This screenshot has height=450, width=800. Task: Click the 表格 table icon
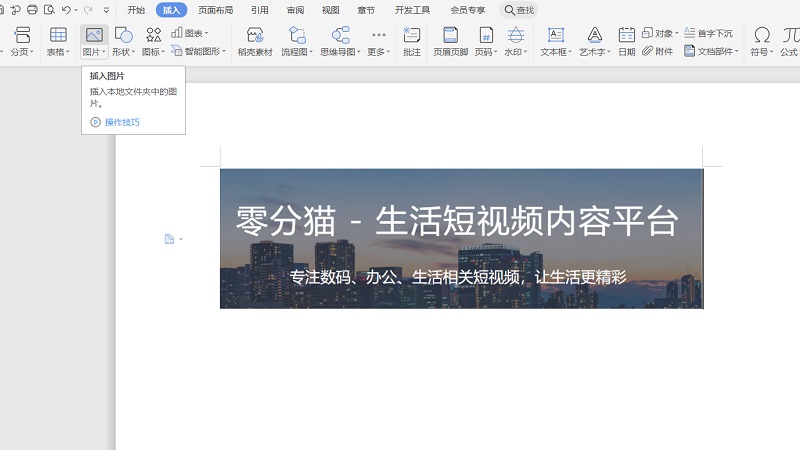coord(58,35)
